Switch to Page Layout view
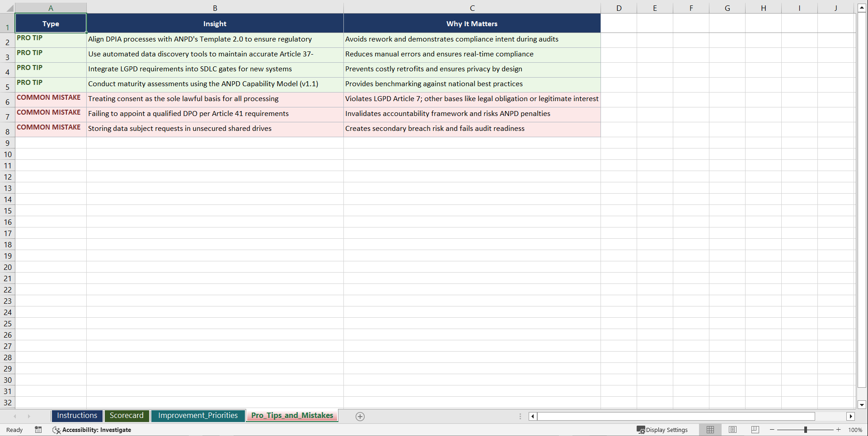This screenshot has height=436, width=868. click(732, 430)
